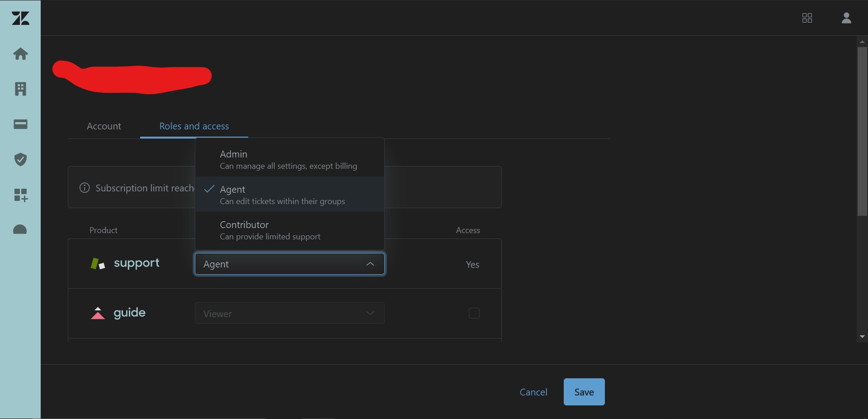Select the cloud icon at sidebar bottom
This screenshot has width=868, height=419.
click(20, 229)
